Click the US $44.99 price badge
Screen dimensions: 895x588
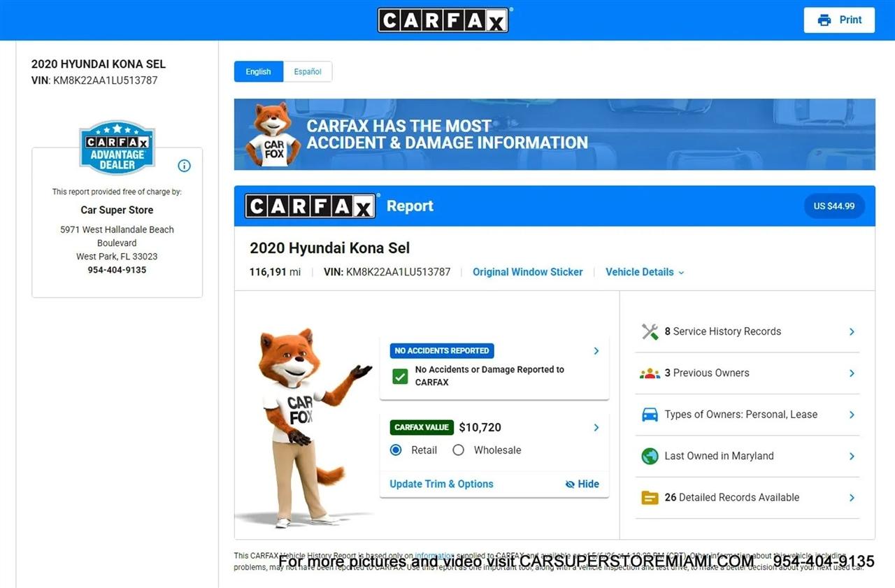(x=834, y=206)
